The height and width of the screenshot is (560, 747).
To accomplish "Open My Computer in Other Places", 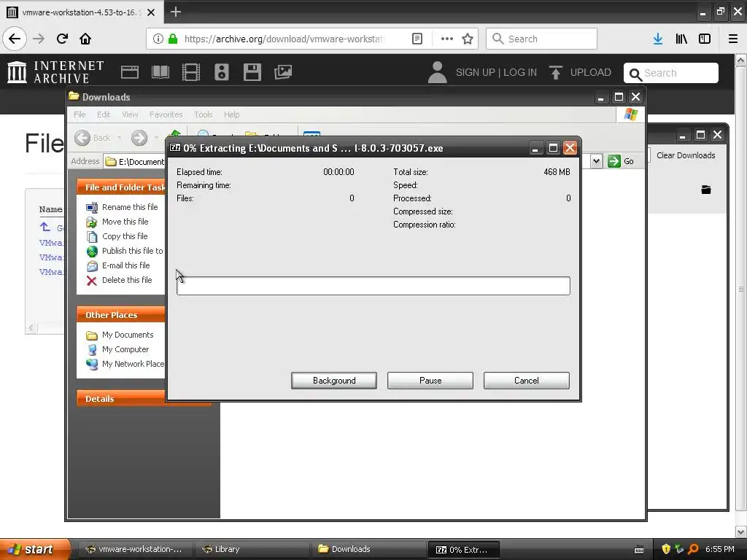I will 125,349.
